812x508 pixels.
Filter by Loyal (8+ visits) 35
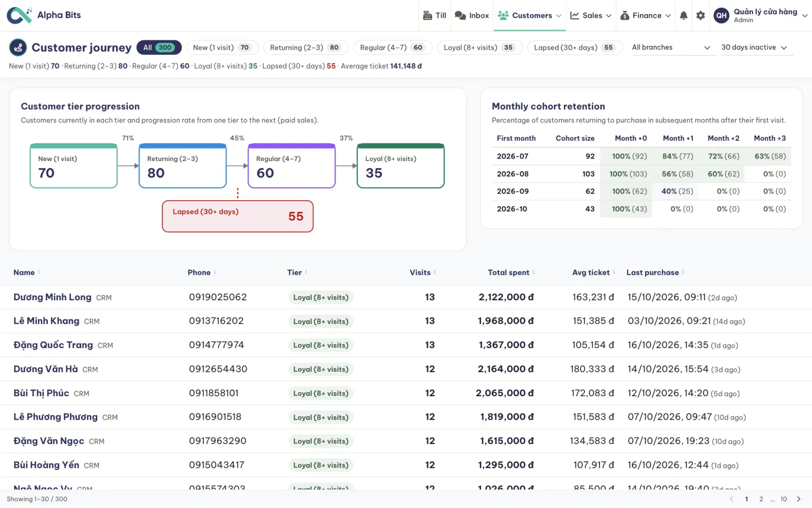(x=480, y=47)
